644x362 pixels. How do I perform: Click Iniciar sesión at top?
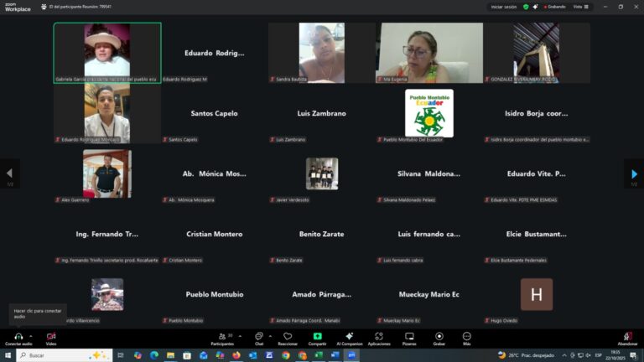503,6
